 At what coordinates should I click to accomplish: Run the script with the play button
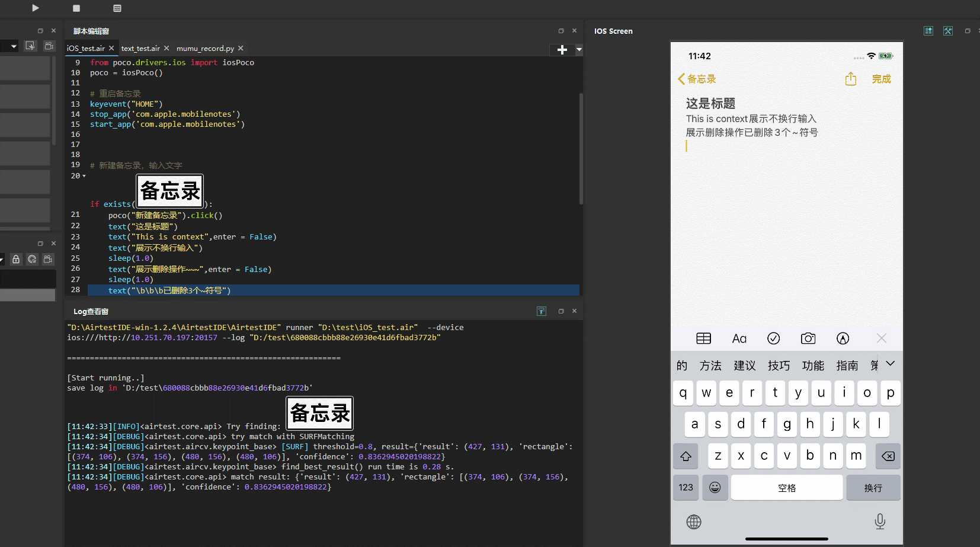(x=36, y=8)
